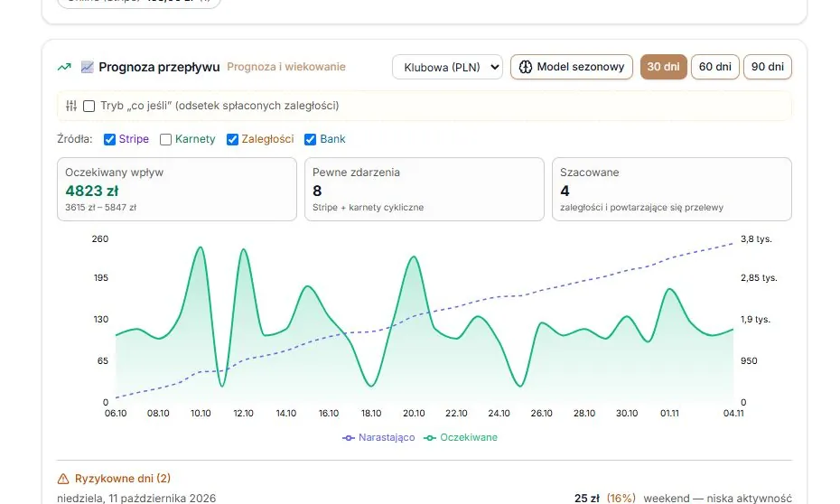Click the Pewne zdarzenia card
Screen dimensions: 840x504
click(425, 189)
